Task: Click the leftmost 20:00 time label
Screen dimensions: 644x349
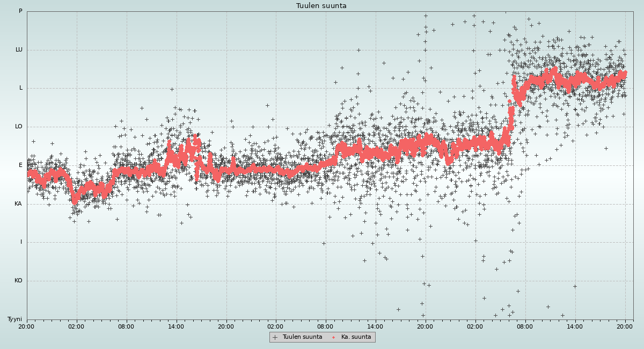Action: [27, 326]
